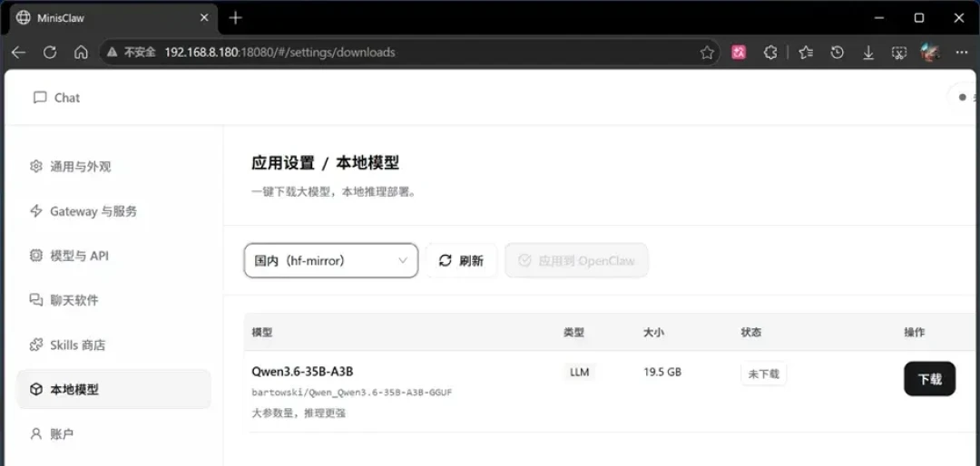Click the lightning icon beside Gateway 与服务
980x466 pixels.
click(36, 211)
